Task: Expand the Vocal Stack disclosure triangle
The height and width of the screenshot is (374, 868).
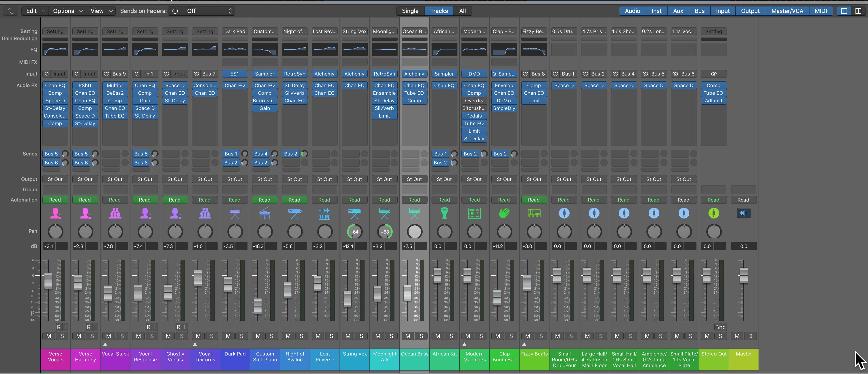Action: pyautogui.click(x=105, y=344)
